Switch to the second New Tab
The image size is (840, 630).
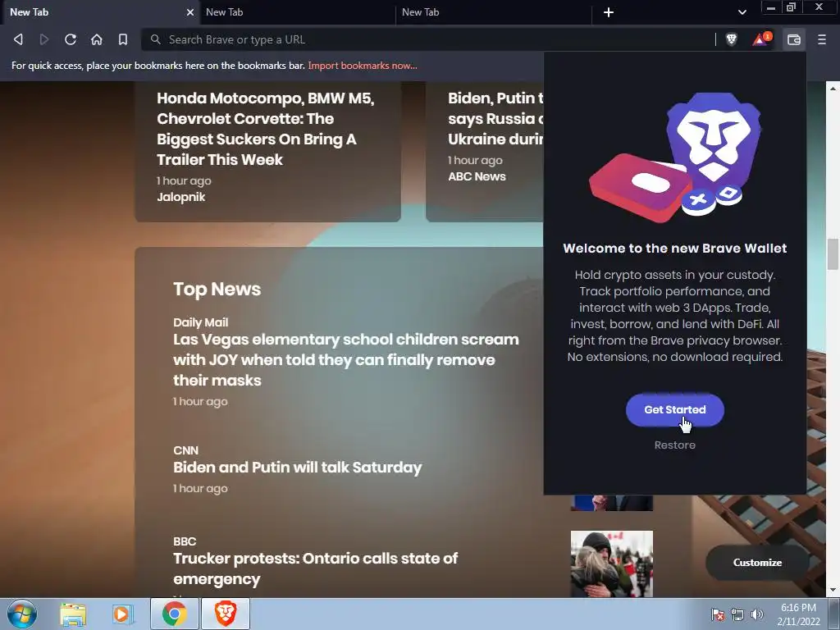[x=297, y=12]
